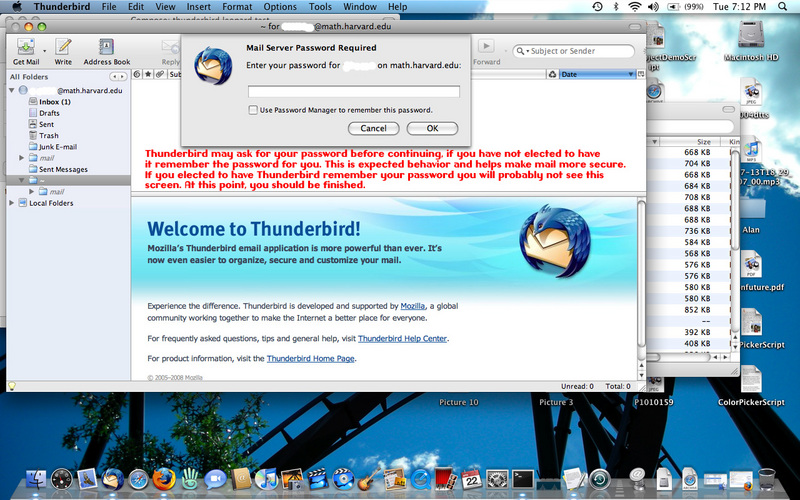800x500 pixels.
Task: Click the Macintosh HD desktop icon
Action: click(x=759, y=40)
